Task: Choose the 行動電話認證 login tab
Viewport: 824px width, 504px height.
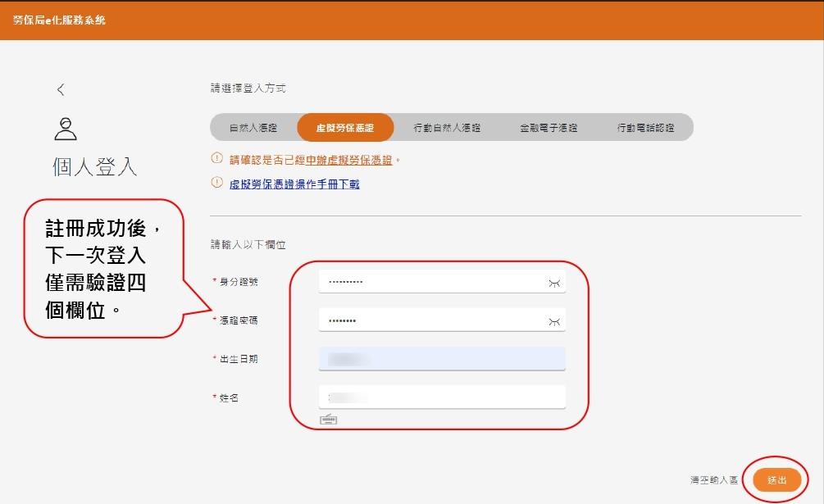Action: (x=645, y=128)
